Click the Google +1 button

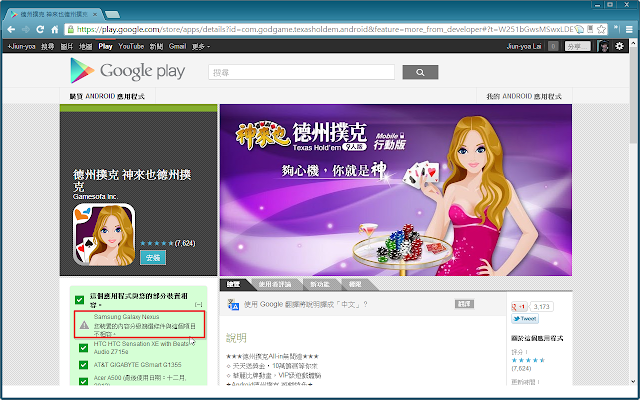pyautogui.click(x=520, y=307)
